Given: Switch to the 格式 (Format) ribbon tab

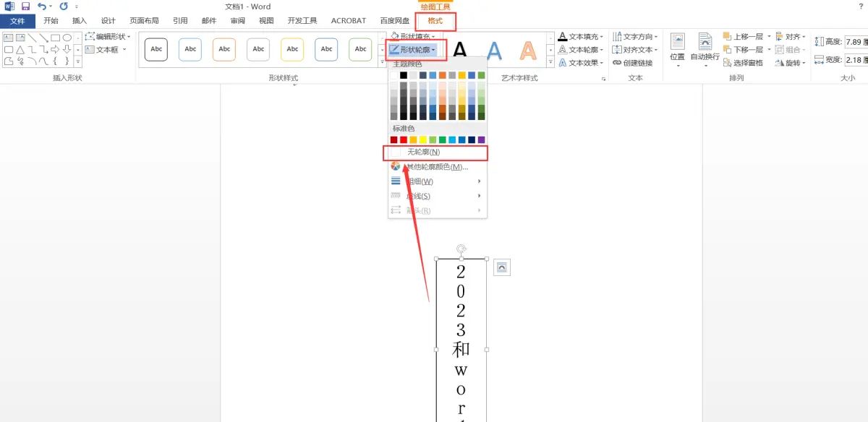Looking at the screenshot, I should 435,22.
